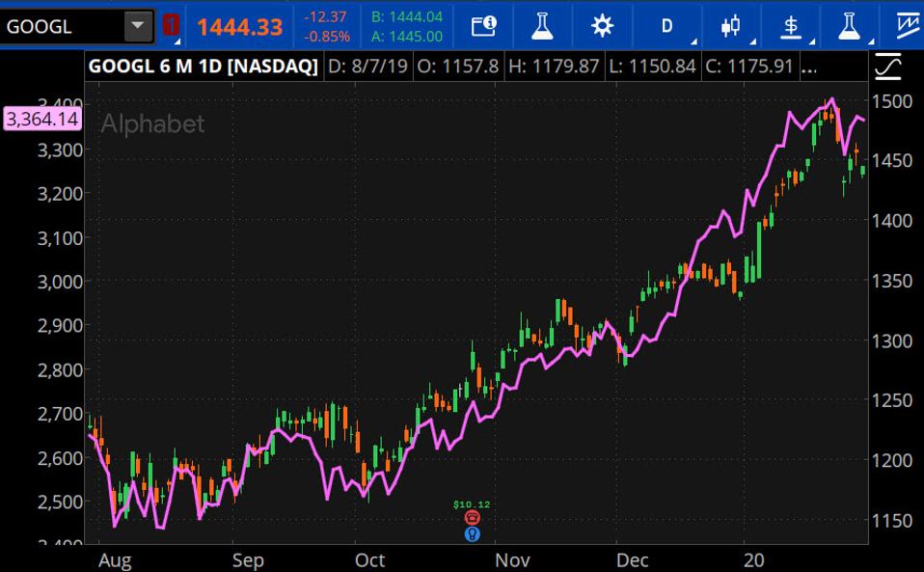
Task: Click the 3,000 label on left axis
Action: pos(60,282)
